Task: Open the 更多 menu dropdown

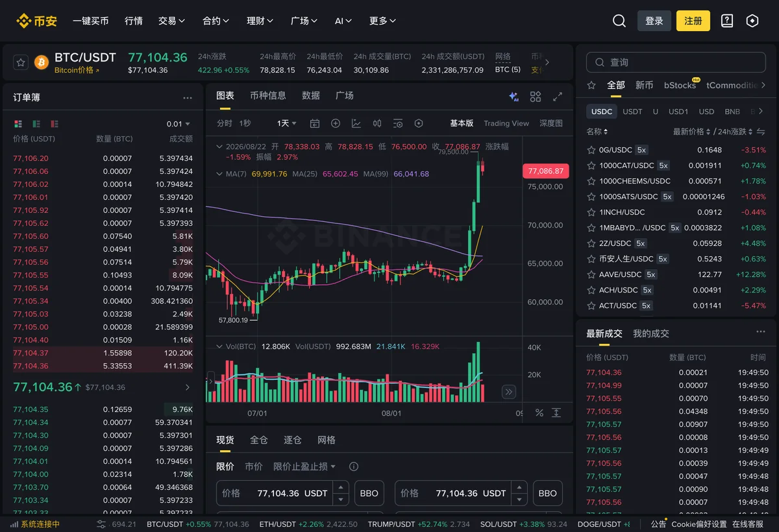Action: [383, 21]
